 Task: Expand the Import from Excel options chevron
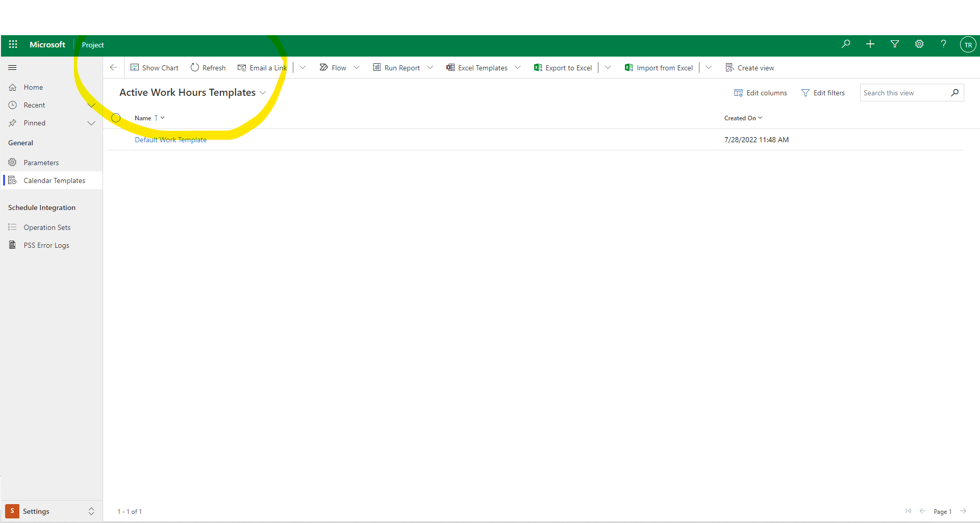coord(709,67)
